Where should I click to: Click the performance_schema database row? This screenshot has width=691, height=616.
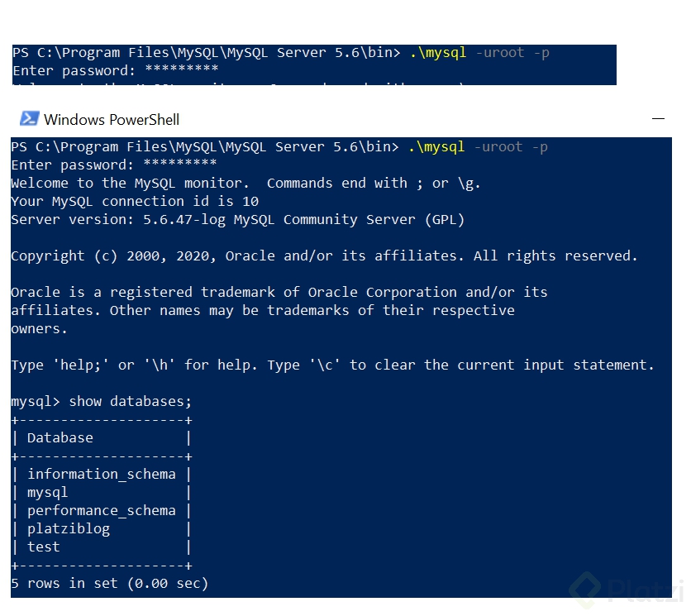coord(102,510)
